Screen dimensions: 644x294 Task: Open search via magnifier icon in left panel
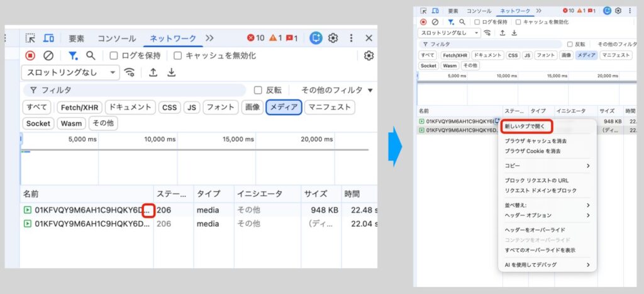[x=91, y=55]
